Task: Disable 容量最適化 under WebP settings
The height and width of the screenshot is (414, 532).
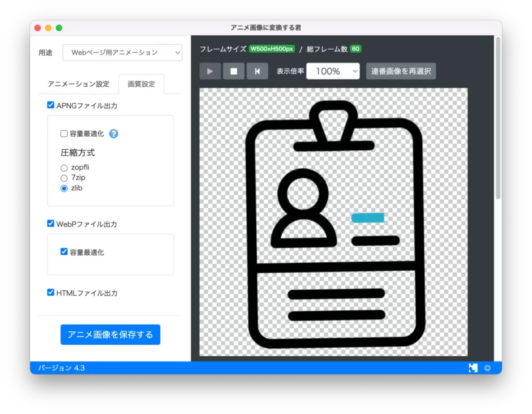Action: (64, 252)
